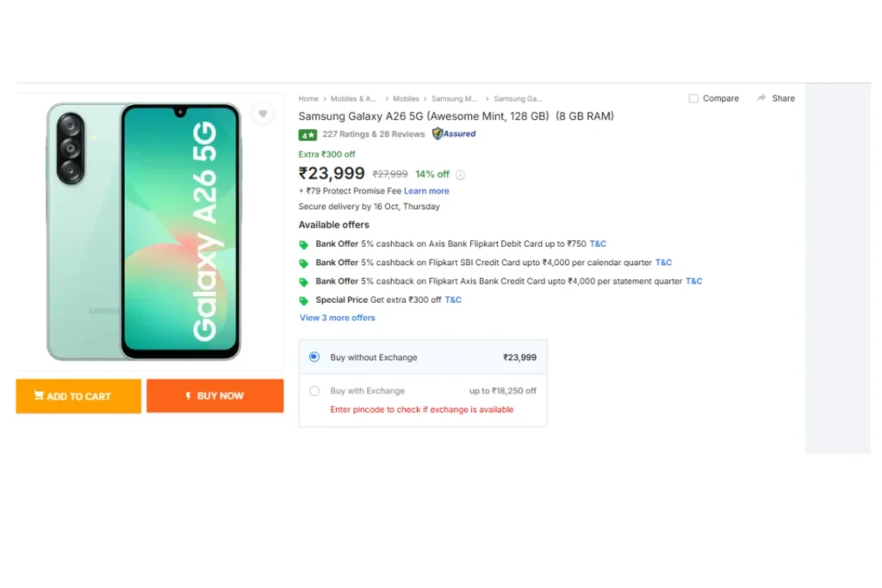
Task: Click the Special Price offer tag icon
Action: (x=304, y=300)
